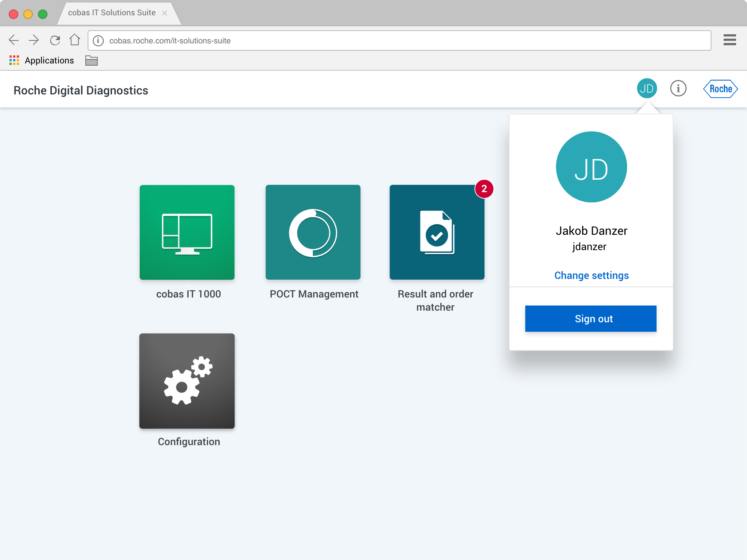Open the browser hamburger menu
This screenshot has width=747, height=560.
(x=729, y=40)
